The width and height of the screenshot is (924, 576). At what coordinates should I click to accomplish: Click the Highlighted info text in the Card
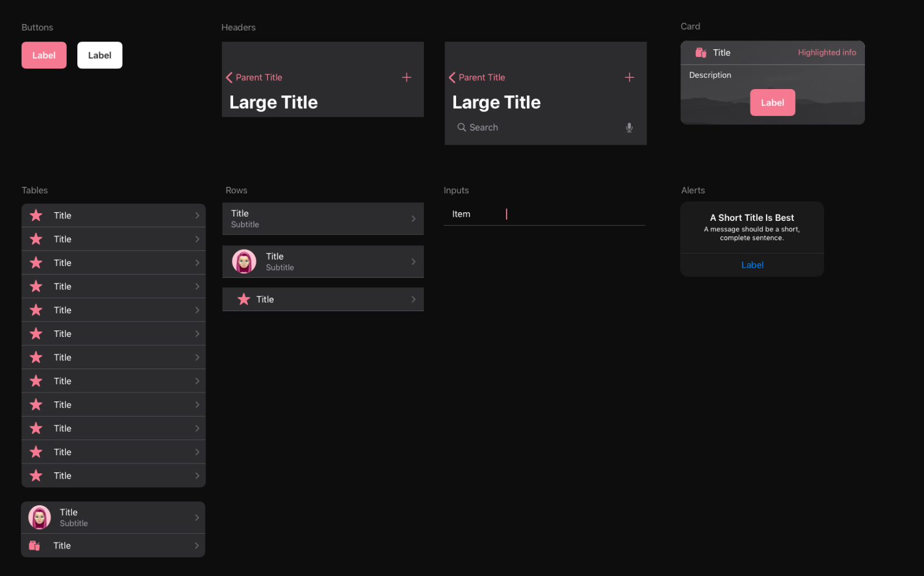[826, 53]
